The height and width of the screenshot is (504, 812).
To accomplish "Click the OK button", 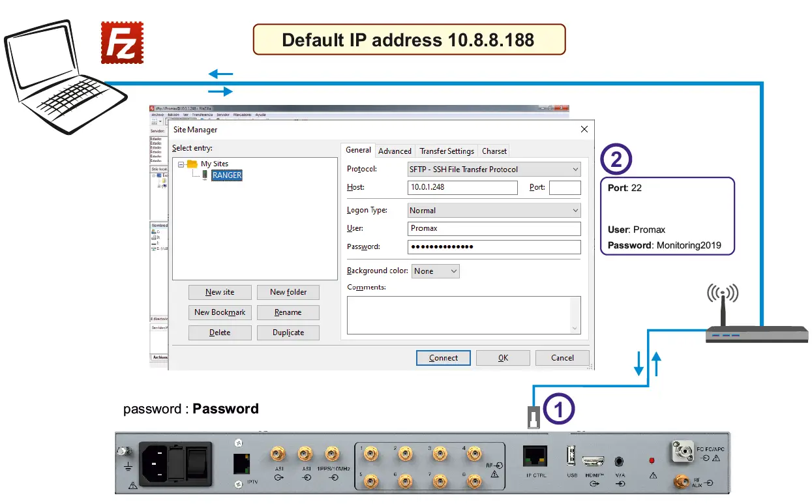I will click(503, 358).
